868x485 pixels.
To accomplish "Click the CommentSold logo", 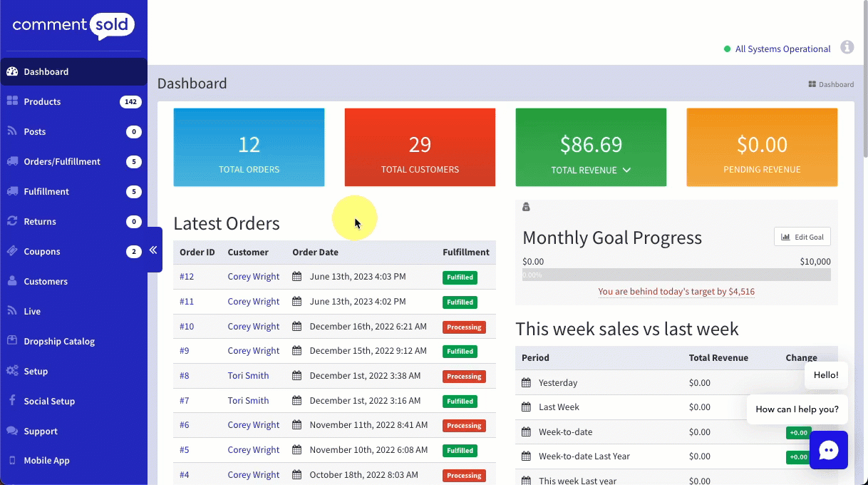I will (73, 26).
